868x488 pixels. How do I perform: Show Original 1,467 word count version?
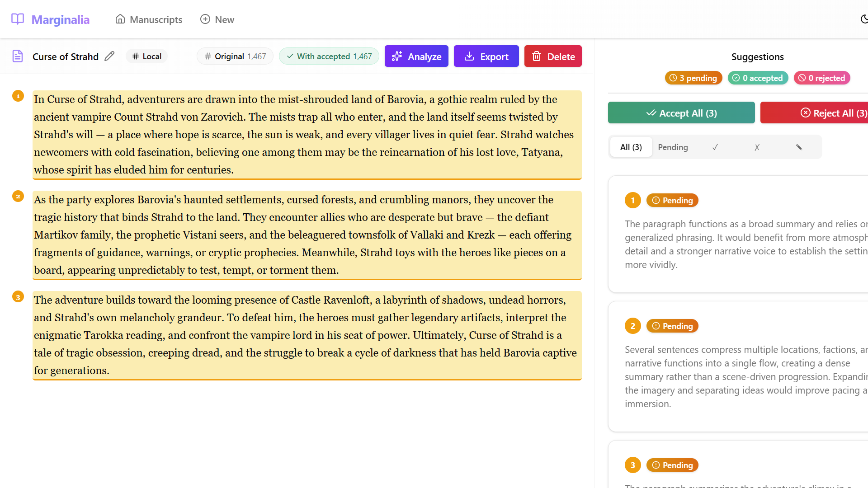coord(235,56)
